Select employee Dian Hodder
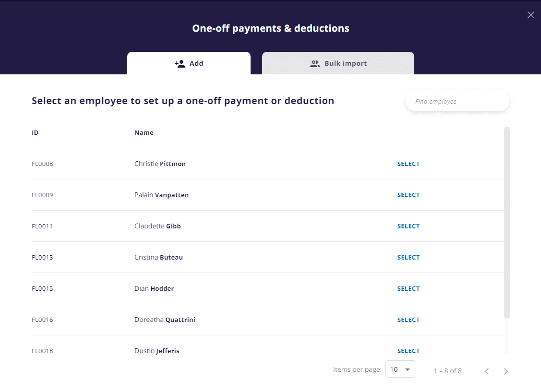This screenshot has height=392, width=541. click(x=408, y=288)
